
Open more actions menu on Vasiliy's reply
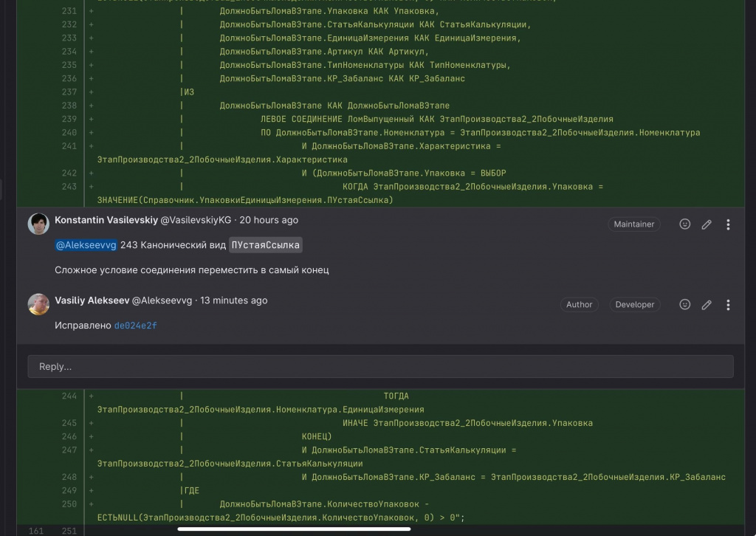coord(728,304)
